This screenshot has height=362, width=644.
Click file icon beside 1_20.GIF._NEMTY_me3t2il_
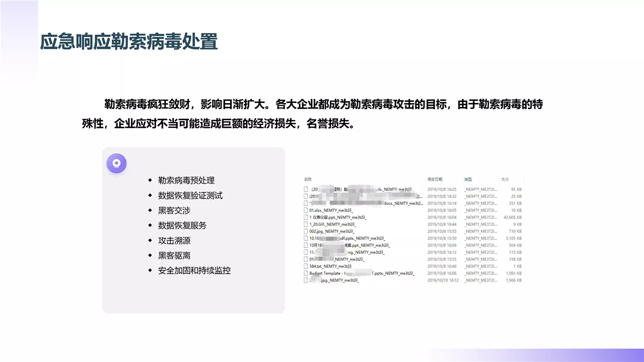(305, 224)
